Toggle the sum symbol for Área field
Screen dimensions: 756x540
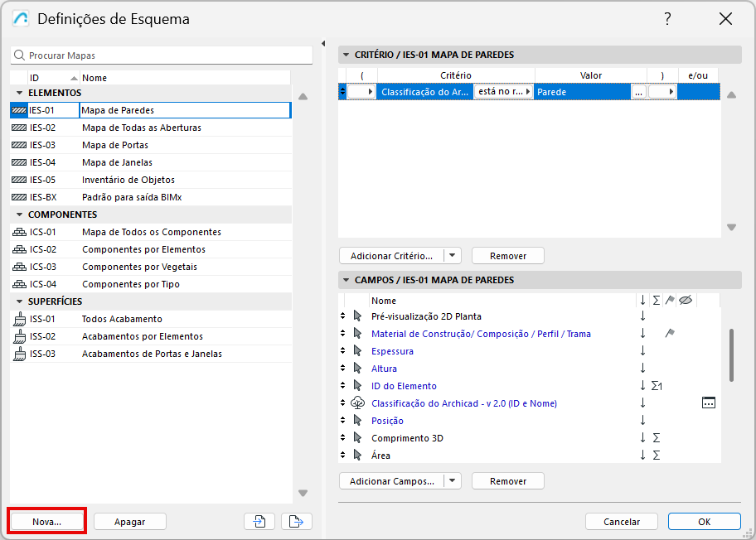pos(656,456)
